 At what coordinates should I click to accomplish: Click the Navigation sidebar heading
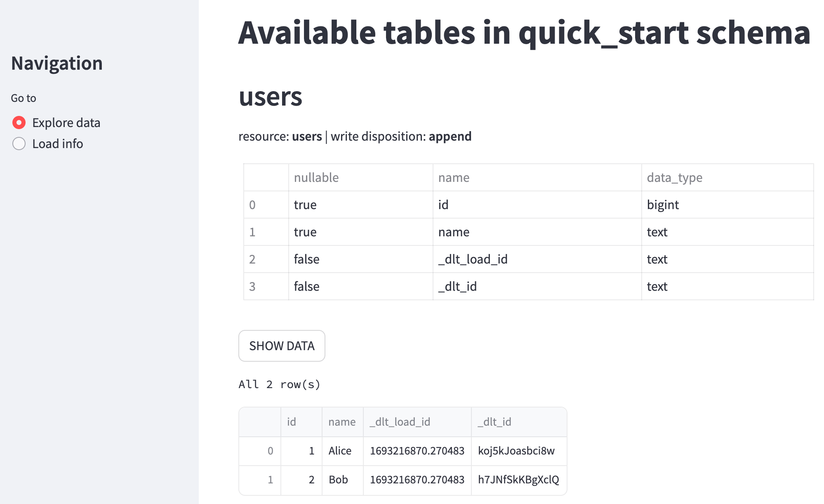[57, 64]
